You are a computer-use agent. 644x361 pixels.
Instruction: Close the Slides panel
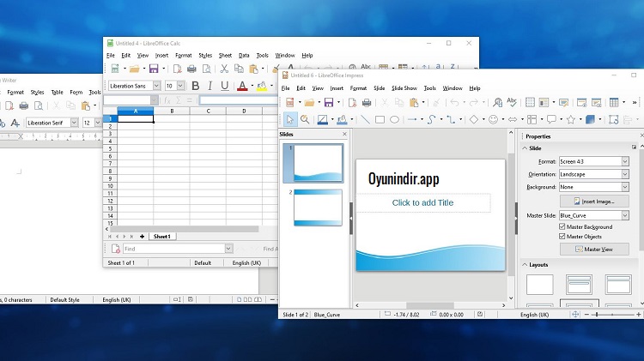pyautogui.click(x=344, y=134)
